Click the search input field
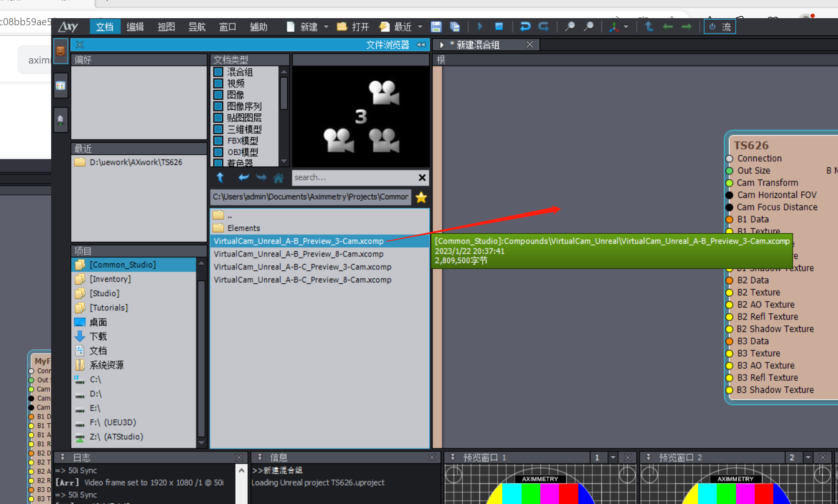Image resolution: width=838 pixels, height=504 pixels. click(355, 177)
